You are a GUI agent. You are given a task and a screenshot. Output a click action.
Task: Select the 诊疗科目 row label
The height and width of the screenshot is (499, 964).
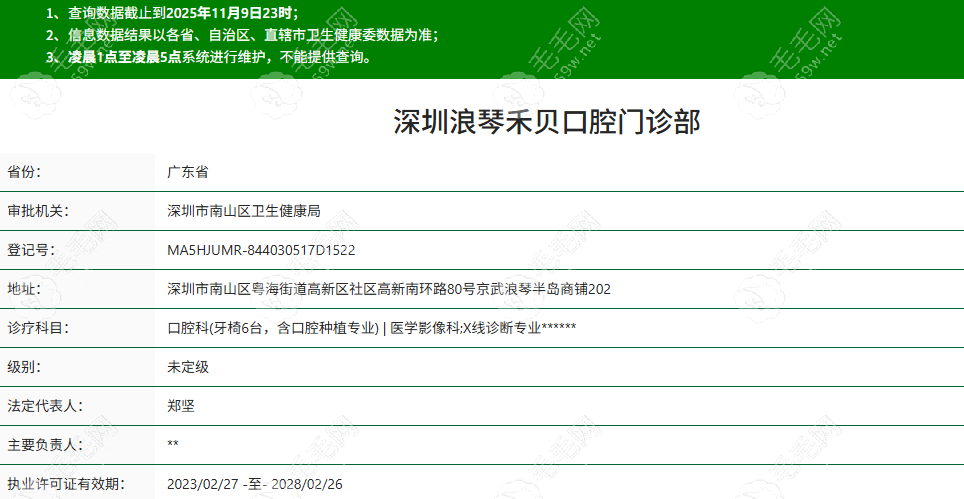(37, 328)
